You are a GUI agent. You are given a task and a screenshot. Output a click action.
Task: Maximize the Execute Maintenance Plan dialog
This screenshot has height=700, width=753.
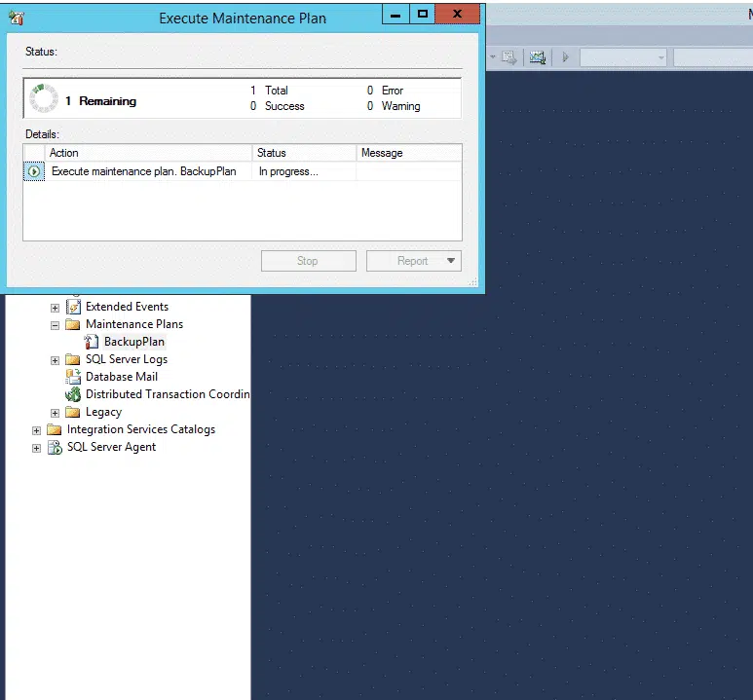[422, 14]
